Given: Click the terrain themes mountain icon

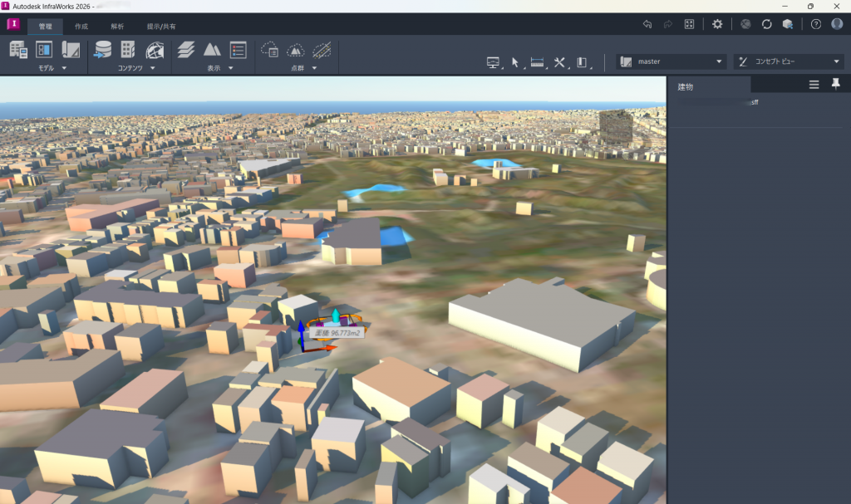Looking at the screenshot, I should [x=212, y=50].
